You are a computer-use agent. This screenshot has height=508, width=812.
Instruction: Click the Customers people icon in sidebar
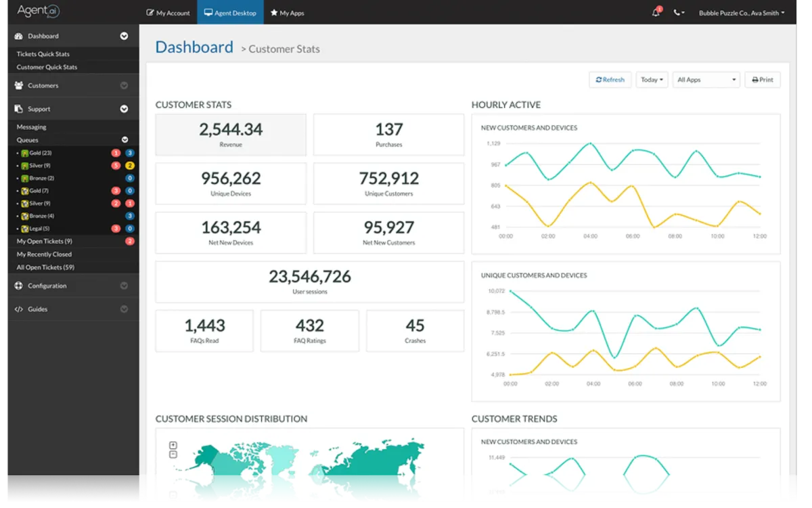[x=18, y=86]
